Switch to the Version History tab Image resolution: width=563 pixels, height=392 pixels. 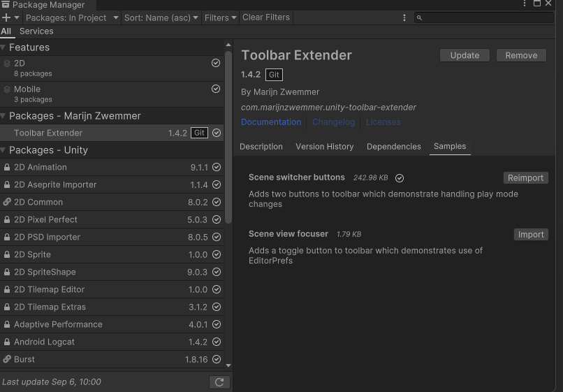pos(325,147)
